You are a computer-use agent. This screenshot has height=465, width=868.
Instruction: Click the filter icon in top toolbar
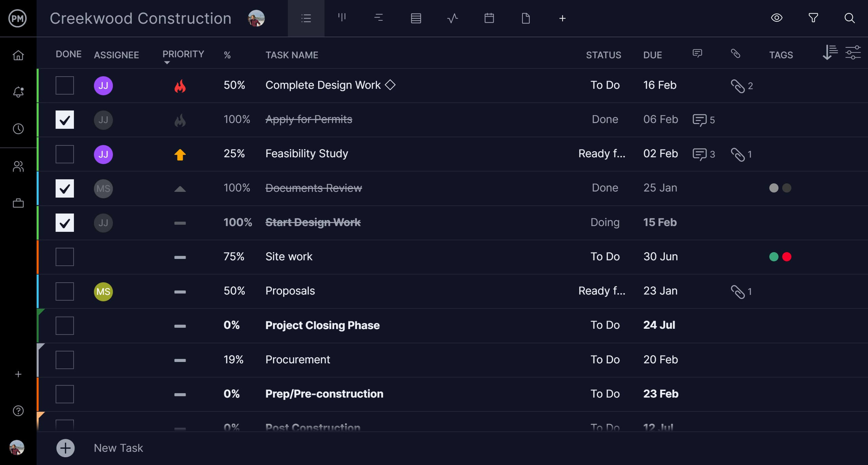[x=814, y=18]
